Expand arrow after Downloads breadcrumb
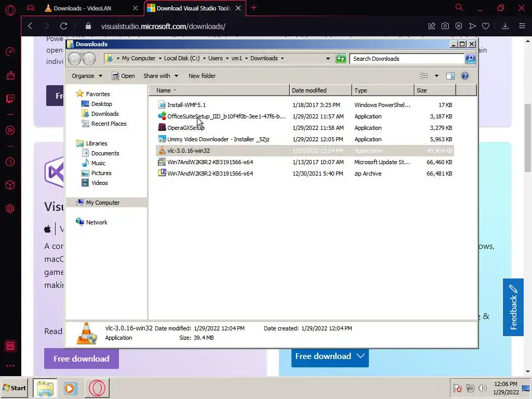Viewport: 532px width, 399px height. (x=282, y=58)
